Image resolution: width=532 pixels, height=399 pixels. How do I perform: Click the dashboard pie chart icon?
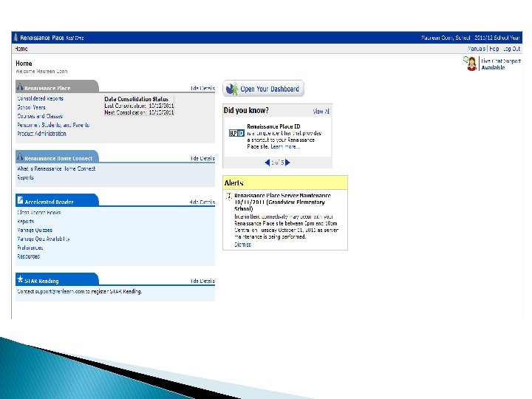click(x=232, y=89)
